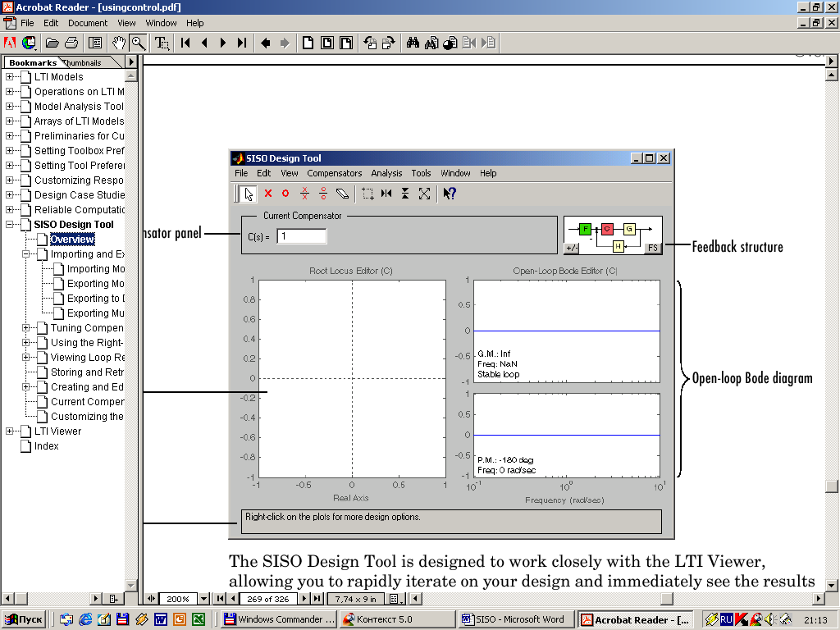Viewport: 840px width, 630px height.
Task: Click the Adobe logo toolbar icon
Action: (x=10, y=43)
